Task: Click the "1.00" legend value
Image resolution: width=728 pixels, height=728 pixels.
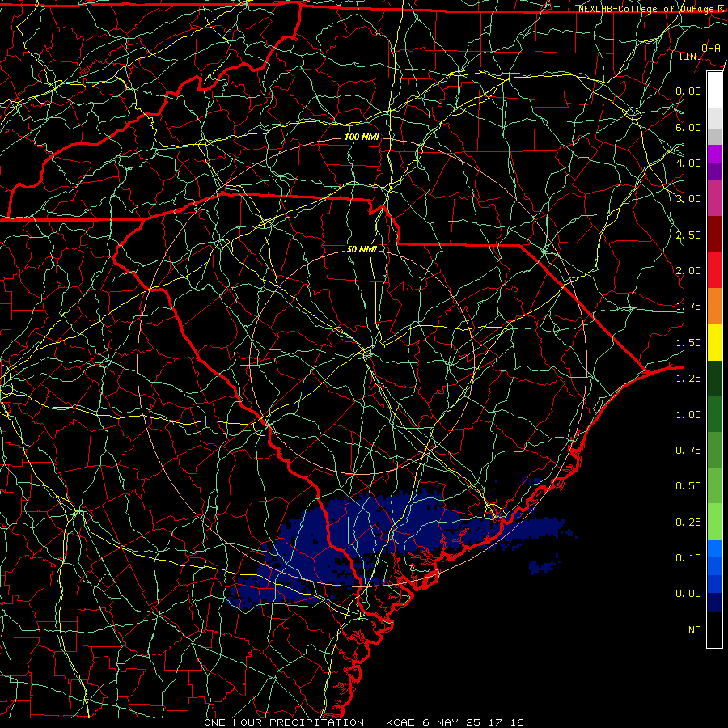Action: [688, 415]
